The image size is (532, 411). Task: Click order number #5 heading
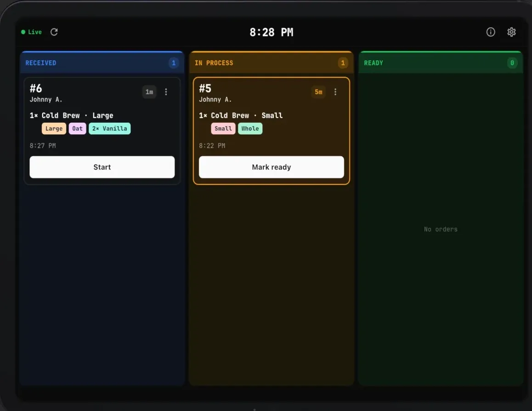click(x=205, y=89)
